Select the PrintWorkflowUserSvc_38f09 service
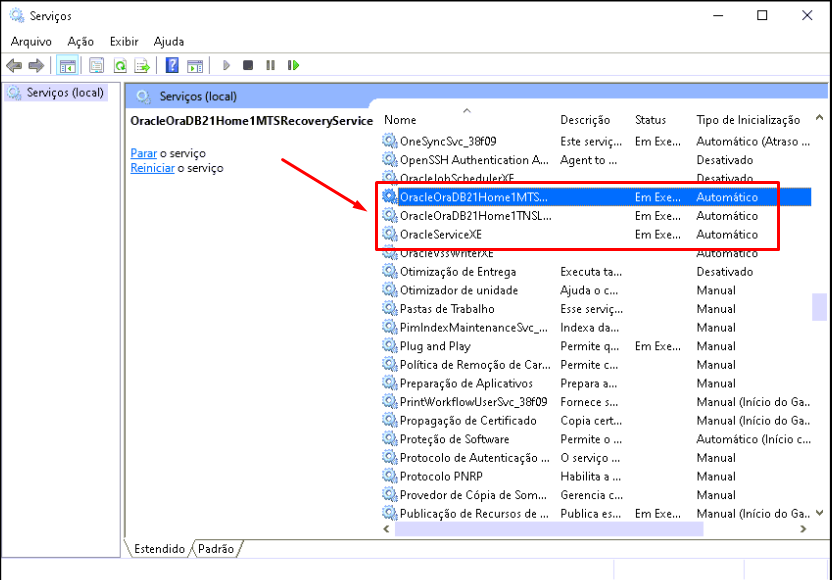The image size is (832, 580). tap(596, 402)
